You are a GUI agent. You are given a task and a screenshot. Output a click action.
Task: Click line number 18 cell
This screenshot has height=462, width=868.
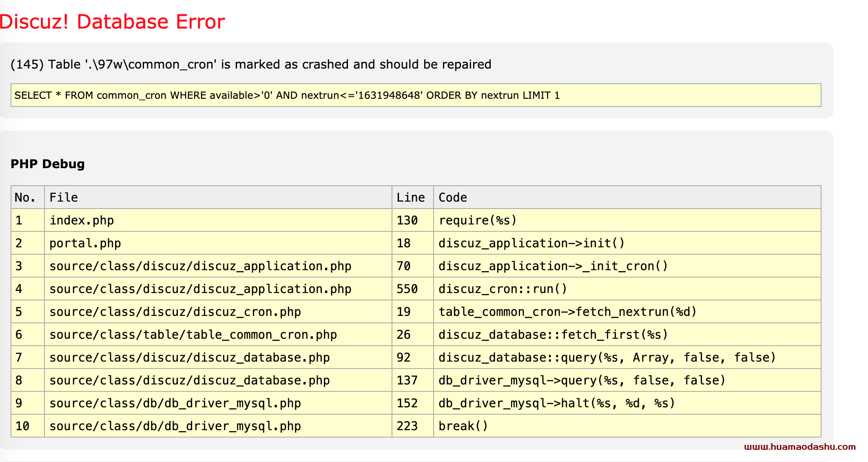tap(412, 243)
